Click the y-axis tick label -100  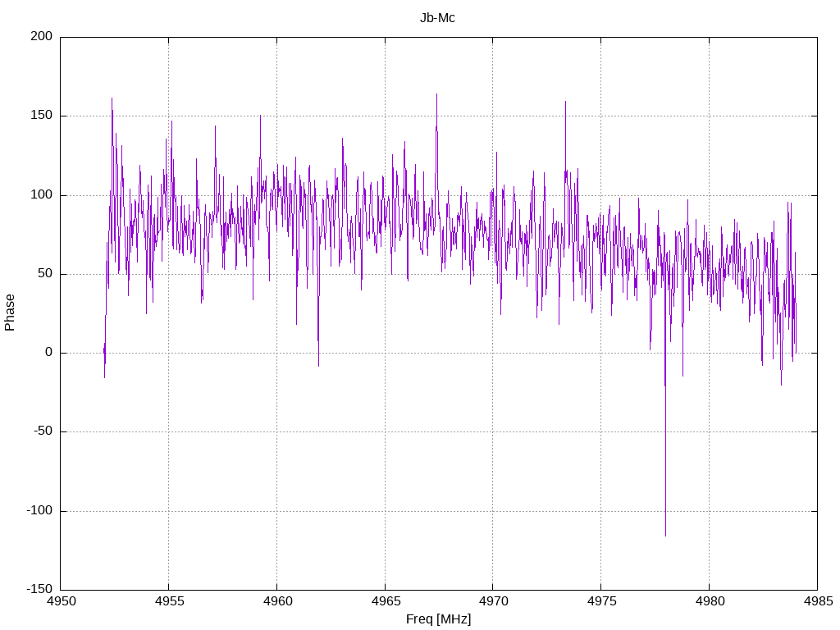(x=39, y=510)
